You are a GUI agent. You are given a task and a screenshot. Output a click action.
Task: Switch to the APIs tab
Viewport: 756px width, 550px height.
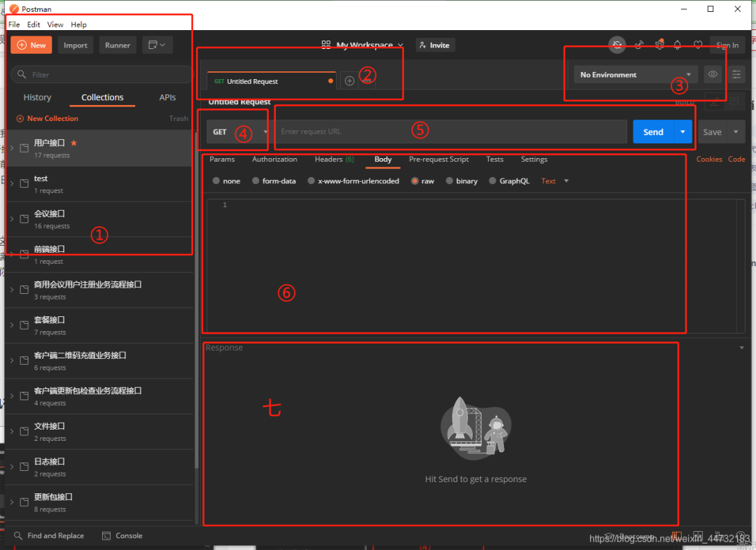(x=167, y=97)
